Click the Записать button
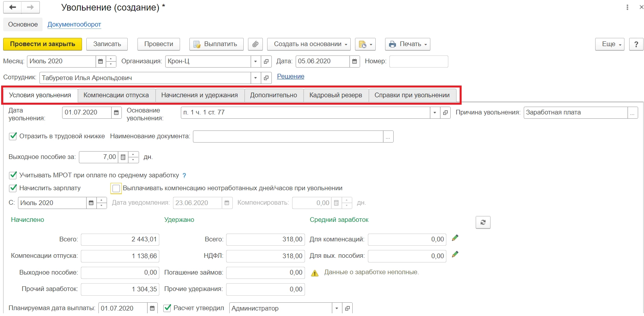 (107, 44)
